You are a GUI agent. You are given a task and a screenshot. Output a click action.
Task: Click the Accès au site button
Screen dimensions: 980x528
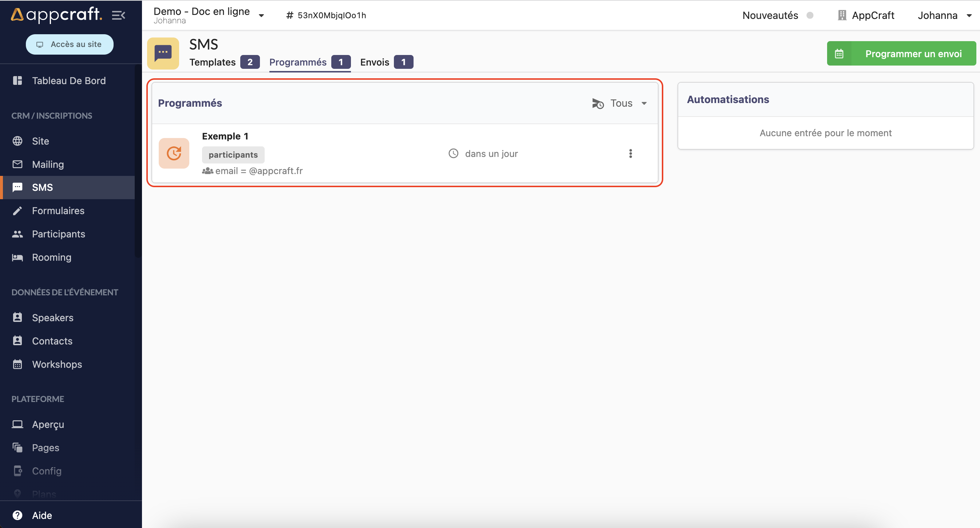[70, 44]
